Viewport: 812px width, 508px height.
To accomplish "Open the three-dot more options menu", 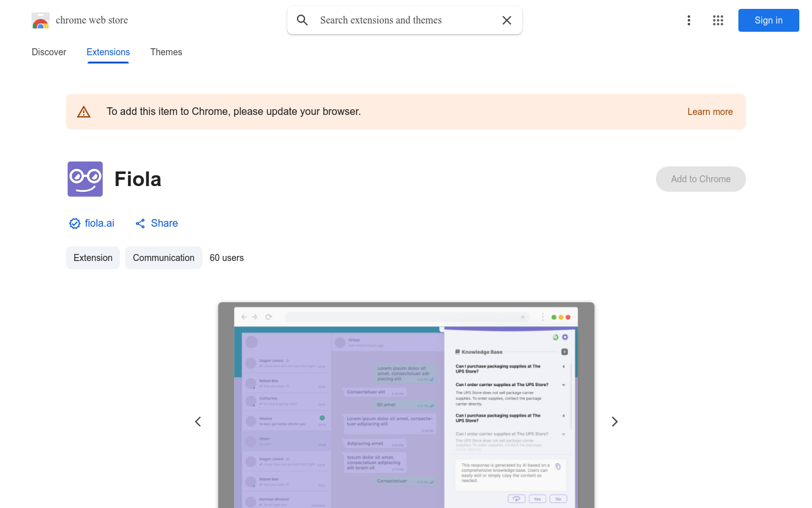I will (689, 20).
